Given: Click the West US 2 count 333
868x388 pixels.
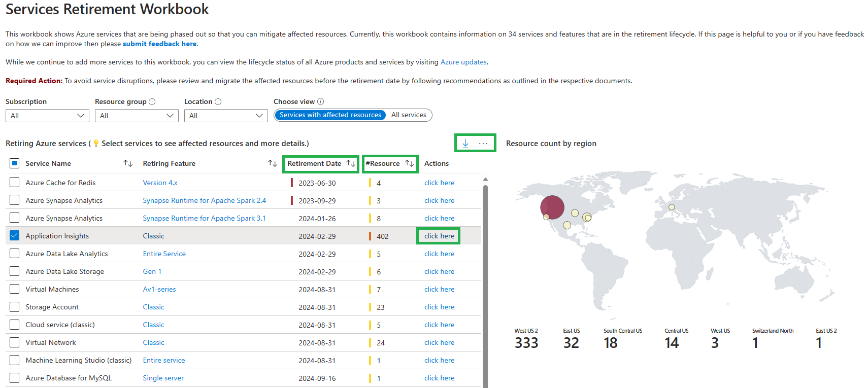Looking at the screenshot, I should (526, 343).
